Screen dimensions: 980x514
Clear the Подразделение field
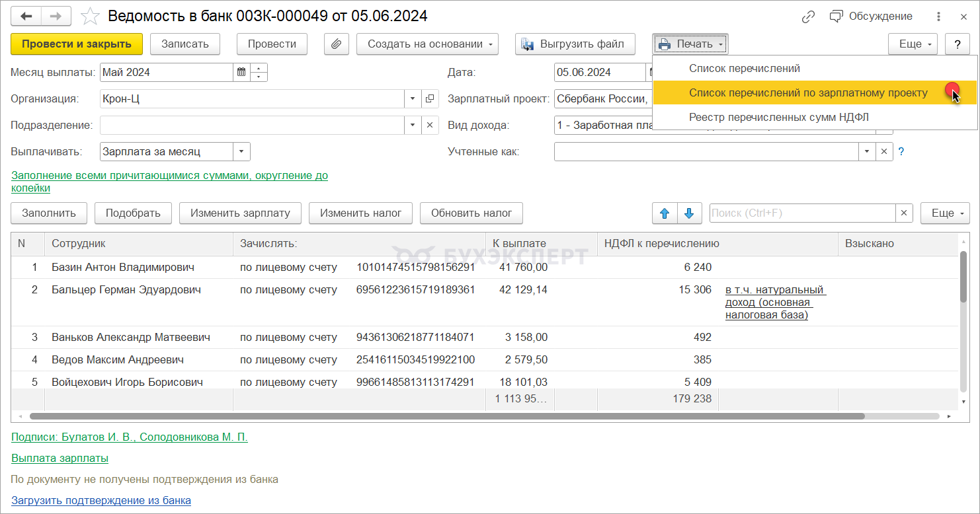click(429, 125)
